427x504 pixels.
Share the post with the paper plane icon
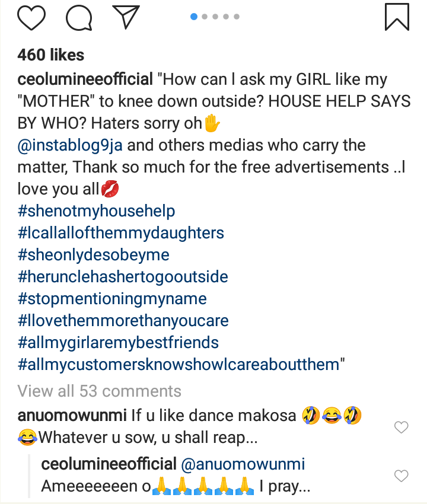(125, 17)
